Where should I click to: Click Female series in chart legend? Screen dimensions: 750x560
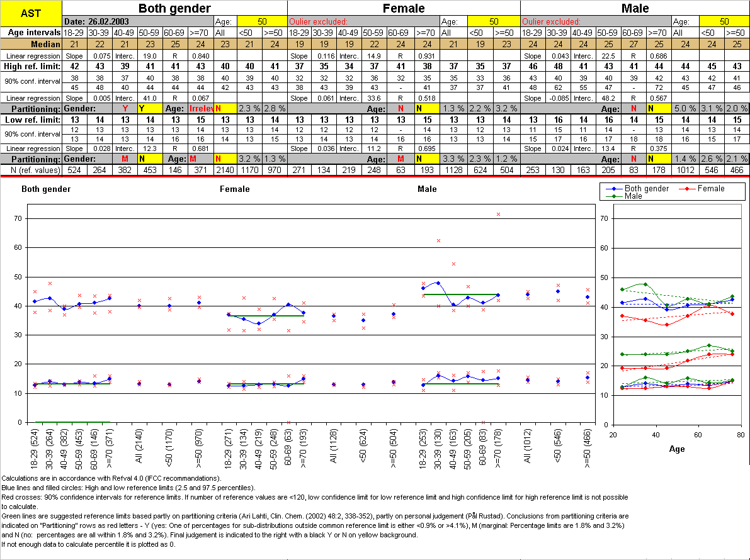(x=702, y=189)
